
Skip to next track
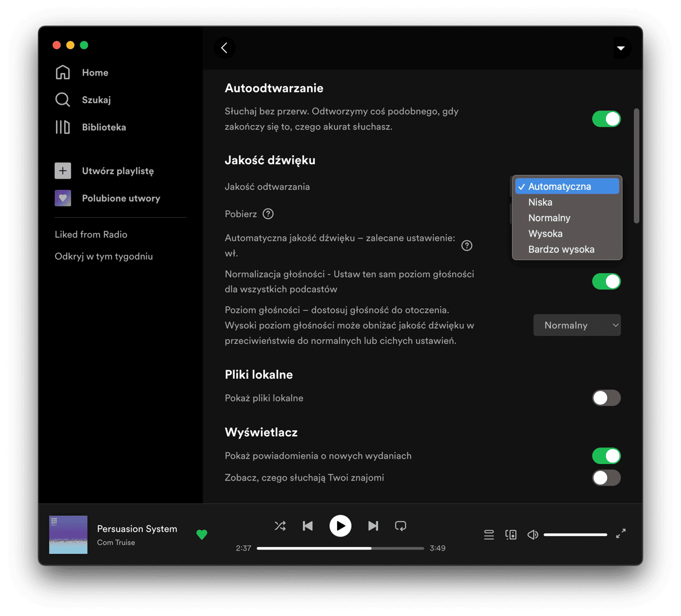(373, 526)
